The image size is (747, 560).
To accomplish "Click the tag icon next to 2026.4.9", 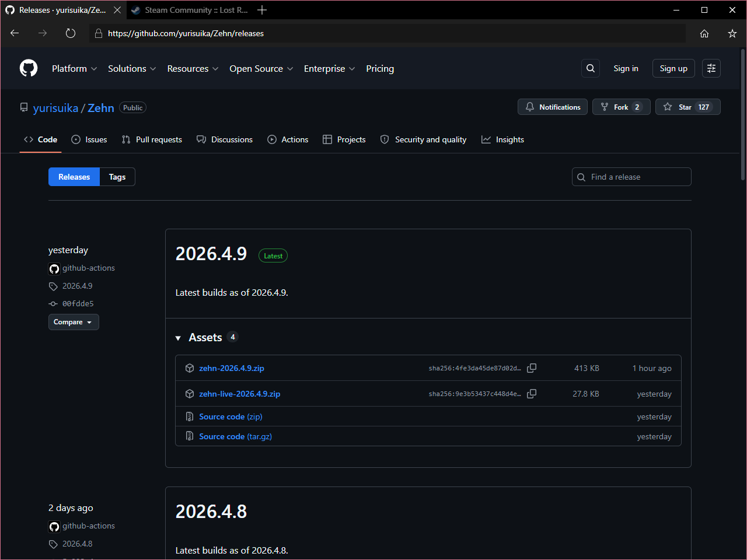I will [x=53, y=286].
